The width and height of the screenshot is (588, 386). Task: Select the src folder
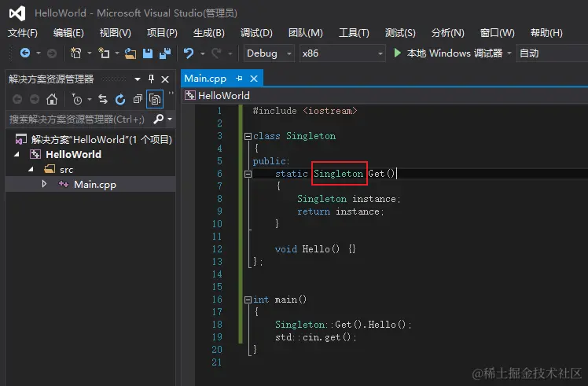pyautogui.click(x=58, y=169)
